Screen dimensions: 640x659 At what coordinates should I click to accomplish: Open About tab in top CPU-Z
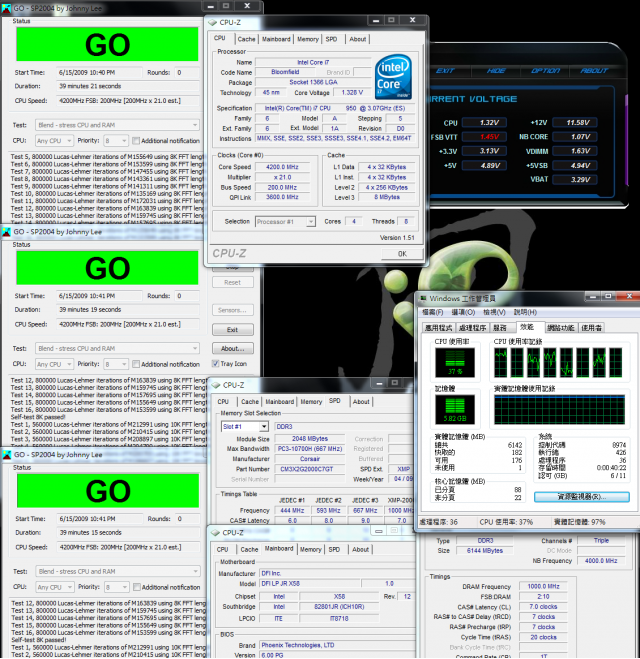(x=358, y=39)
